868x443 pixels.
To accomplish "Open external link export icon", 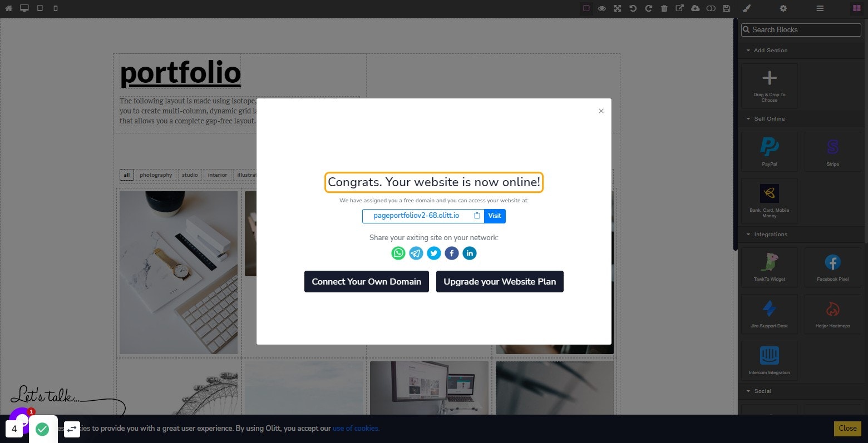I will coord(680,8).
